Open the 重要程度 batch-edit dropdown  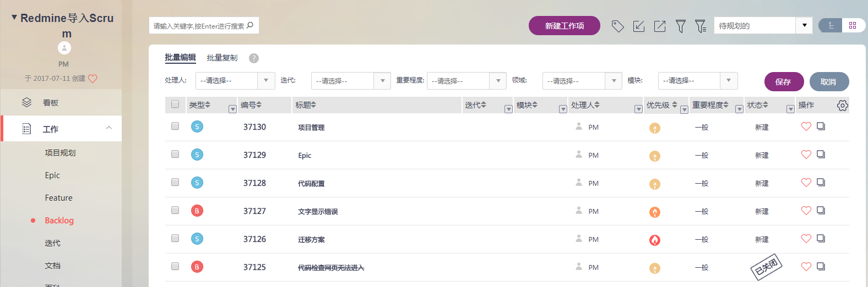pos(466,81)
